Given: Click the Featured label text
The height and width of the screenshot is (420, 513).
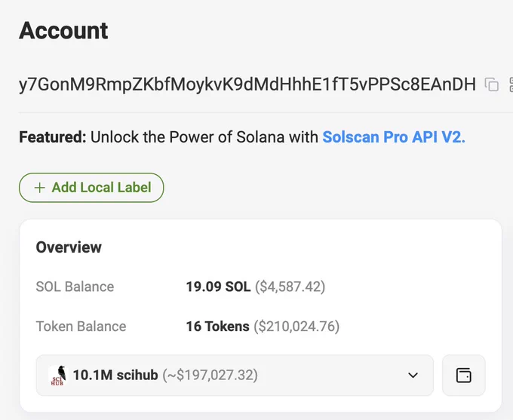Looking at the screenshot, I should 52,136.
